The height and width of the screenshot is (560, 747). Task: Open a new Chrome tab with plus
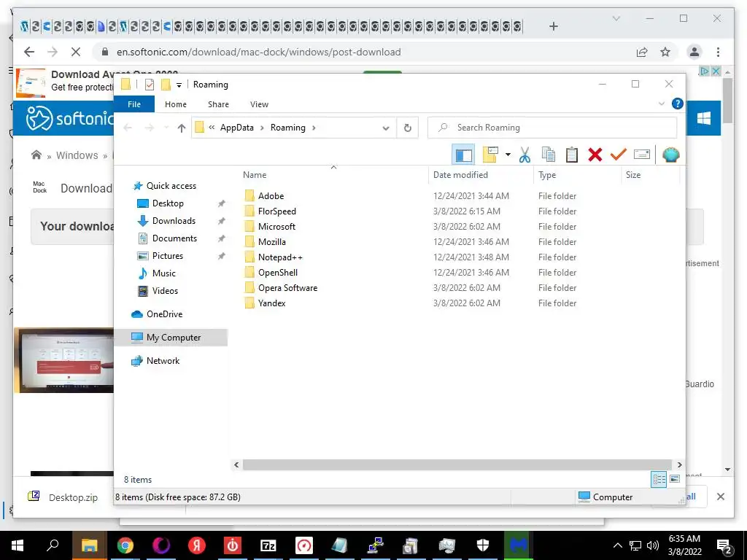click(553, 26)
